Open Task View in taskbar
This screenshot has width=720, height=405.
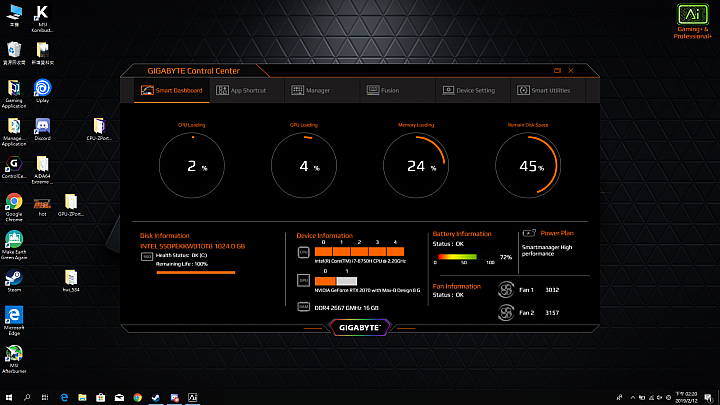pyautogui.click(x=45, y=398)
